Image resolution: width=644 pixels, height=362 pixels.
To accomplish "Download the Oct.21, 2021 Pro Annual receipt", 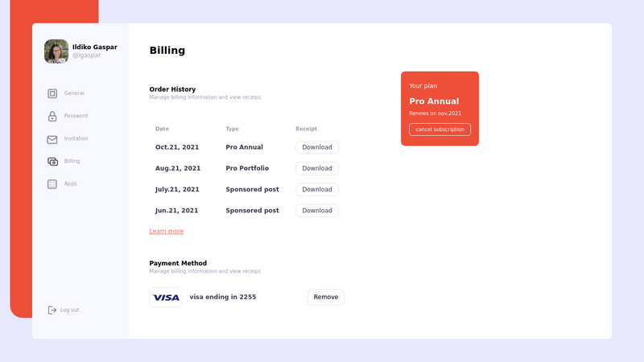I will 317,147.
